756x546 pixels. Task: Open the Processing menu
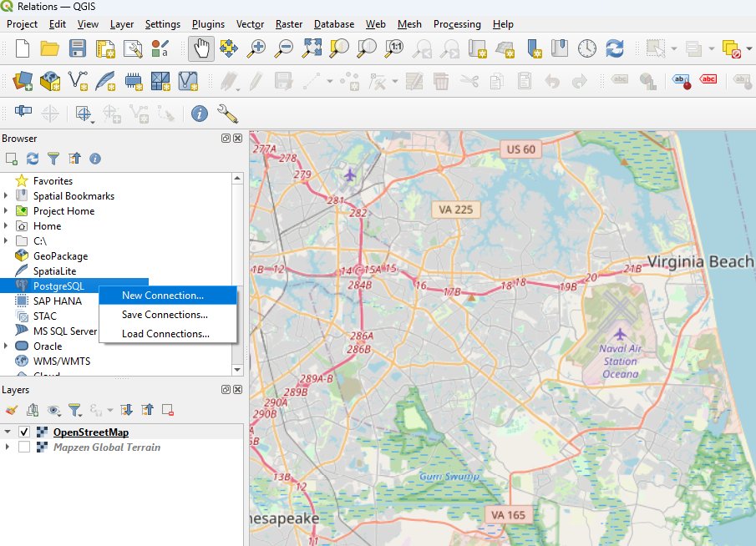click(x=457, y=24)
